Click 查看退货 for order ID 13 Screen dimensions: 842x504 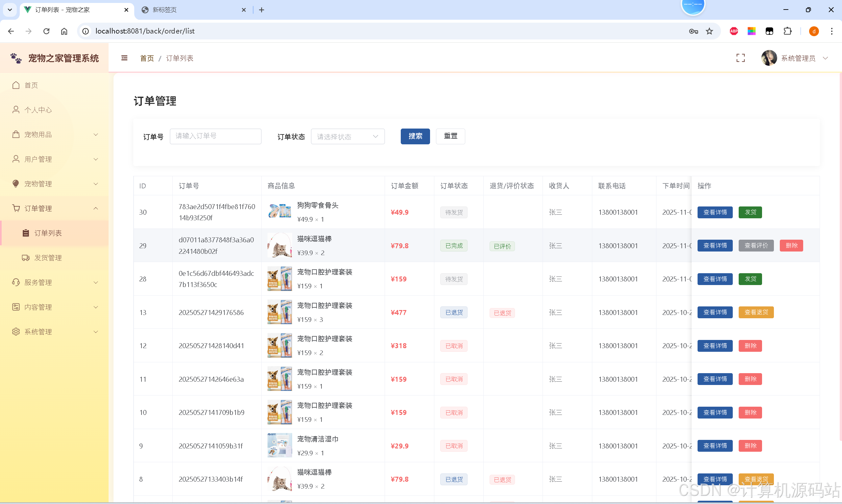756,312
